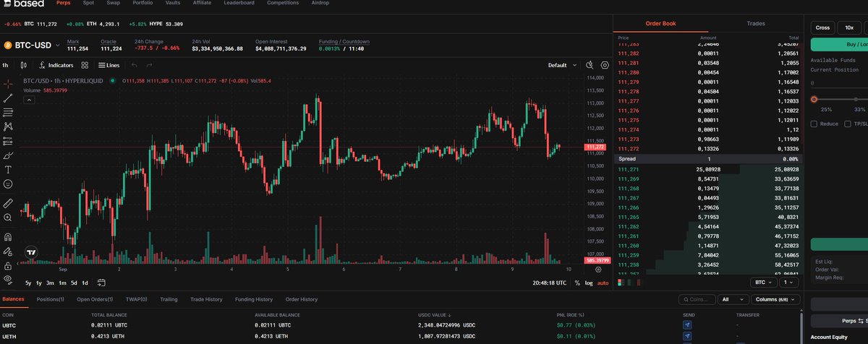Toggle magnet mode for drawings
Screen dimensions: 868x344
[x=8, y=236]
